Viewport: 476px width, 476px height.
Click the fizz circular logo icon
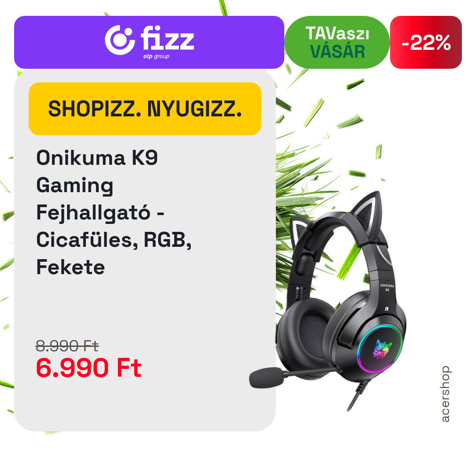[119, 40]
